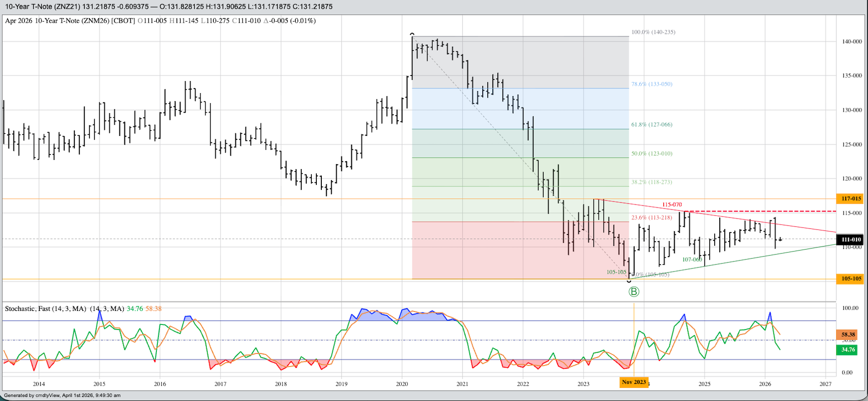Click the 100.0% (140-235) Fibonacci label
The height and width of the screenshot is (401, 868).
pyautogui.click(x=653, y=32)
